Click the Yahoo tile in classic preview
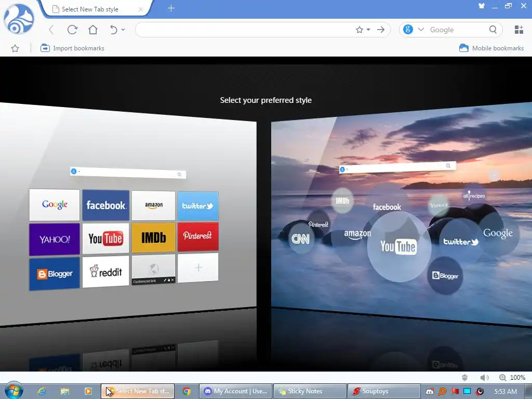This screenshot has height=399, width=532. [x=54, y=239]
